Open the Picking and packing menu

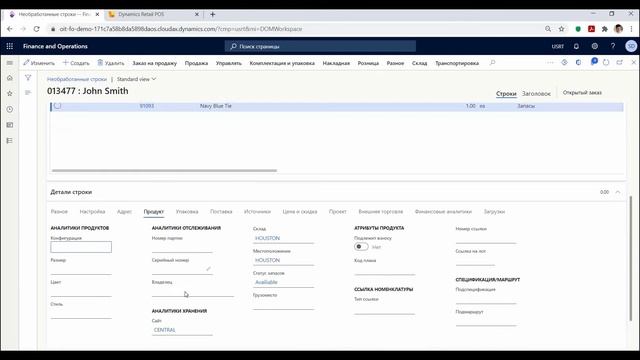(x=282, y=63)
